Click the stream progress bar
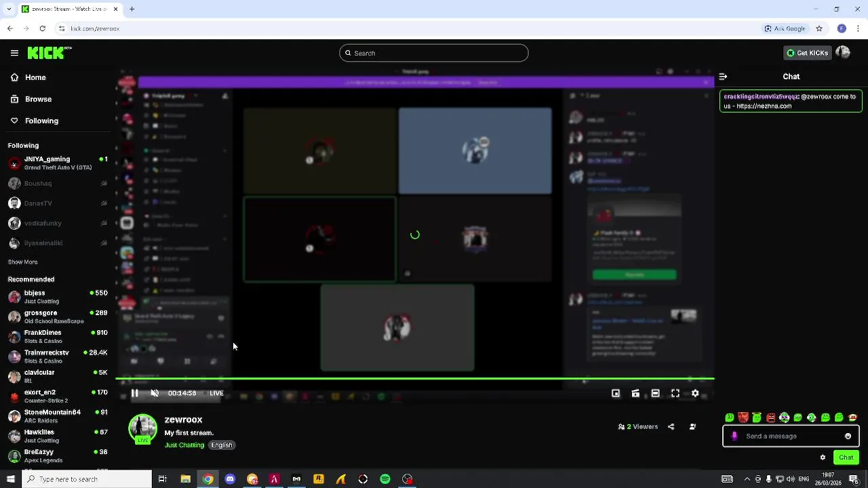868x488 pixels. coord(415,378)
